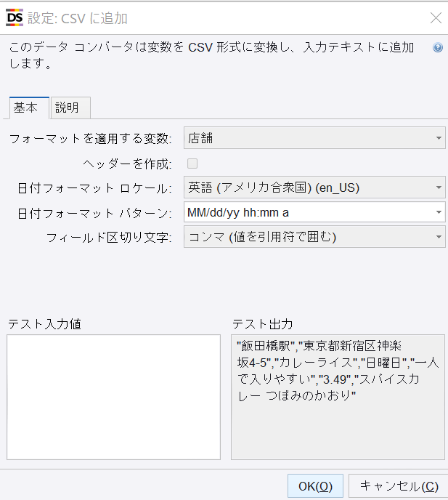Click the 日付フォーマット ロケール label

94,188
